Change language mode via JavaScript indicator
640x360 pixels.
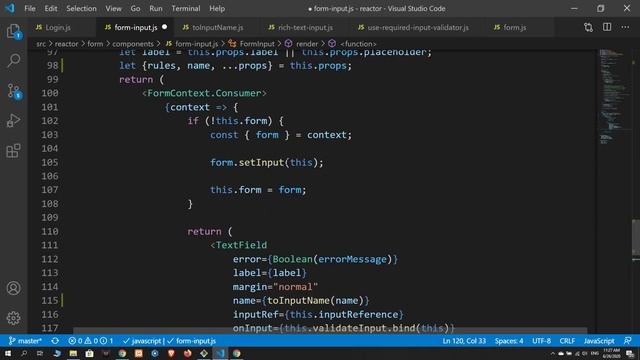tap(599, 341)
